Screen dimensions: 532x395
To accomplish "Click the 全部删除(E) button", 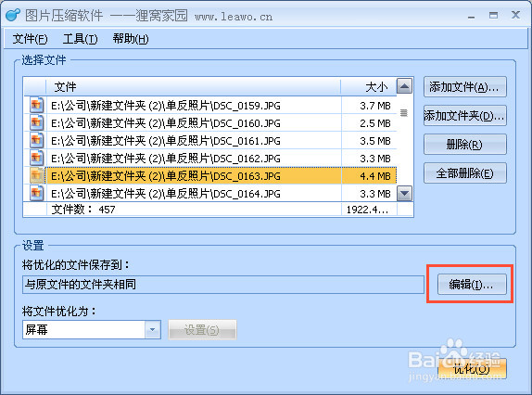I will (465, 173).
